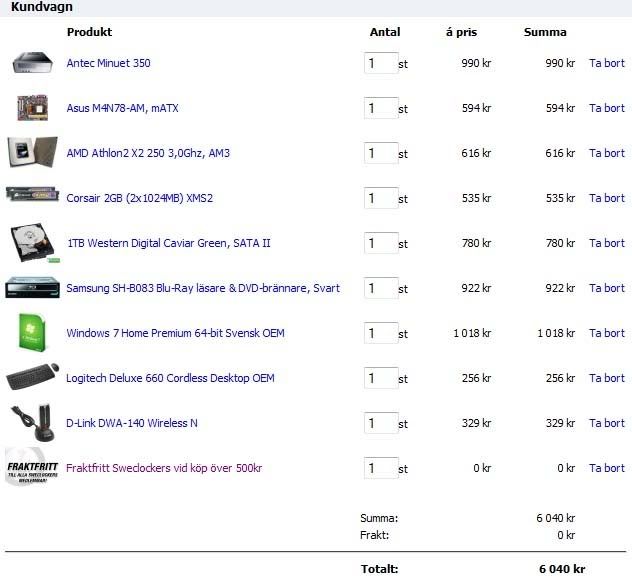This screenshot has width=632, height=580.
Task: Click quantity input for 1TB Western Digital
Action: coord(380,243)
